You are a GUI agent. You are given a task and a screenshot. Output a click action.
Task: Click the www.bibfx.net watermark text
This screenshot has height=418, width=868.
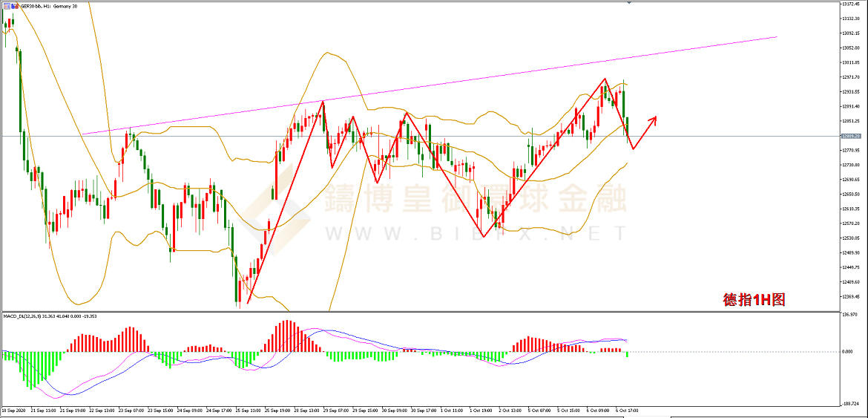coord(475,234)
